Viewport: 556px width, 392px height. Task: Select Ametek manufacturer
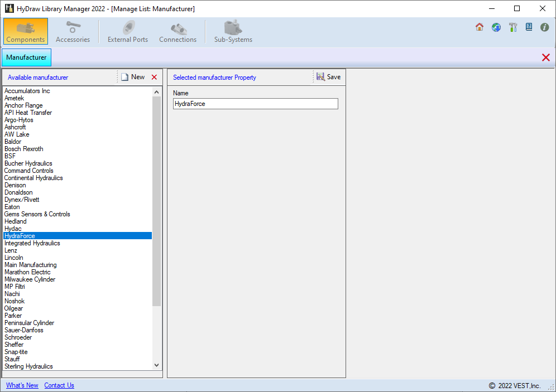pos(78,98)
